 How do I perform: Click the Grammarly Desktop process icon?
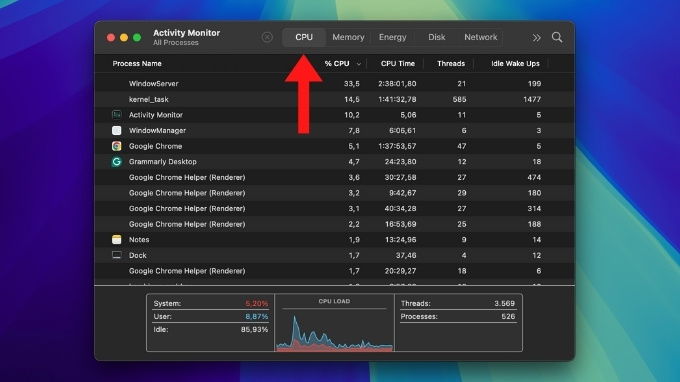[x=117, y=162]
